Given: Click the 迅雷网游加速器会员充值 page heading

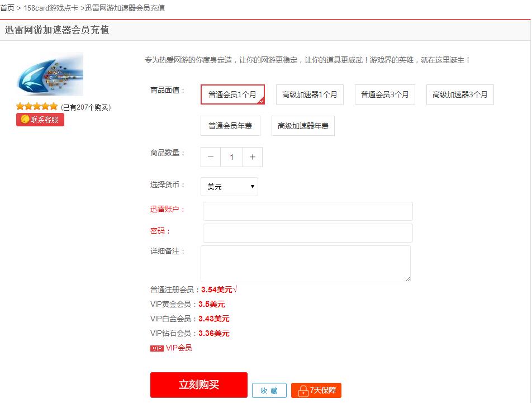Looking at the screenshot, I should [57, 30].
